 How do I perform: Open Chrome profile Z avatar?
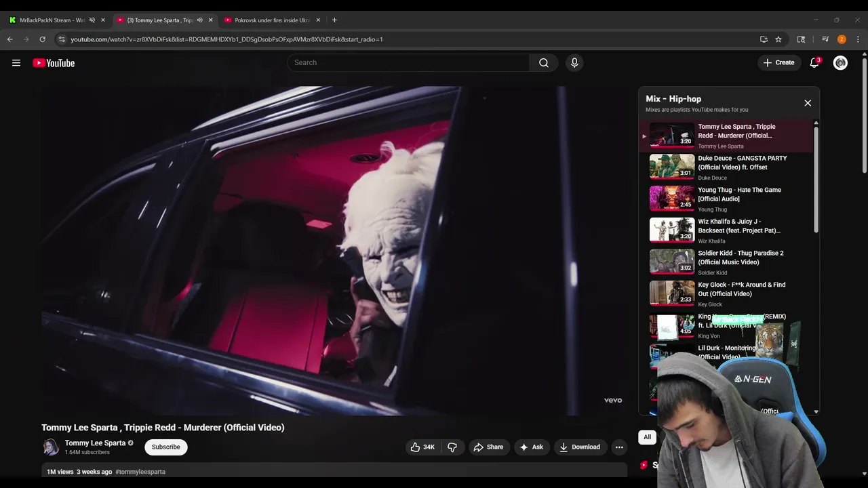pos(842,39)
